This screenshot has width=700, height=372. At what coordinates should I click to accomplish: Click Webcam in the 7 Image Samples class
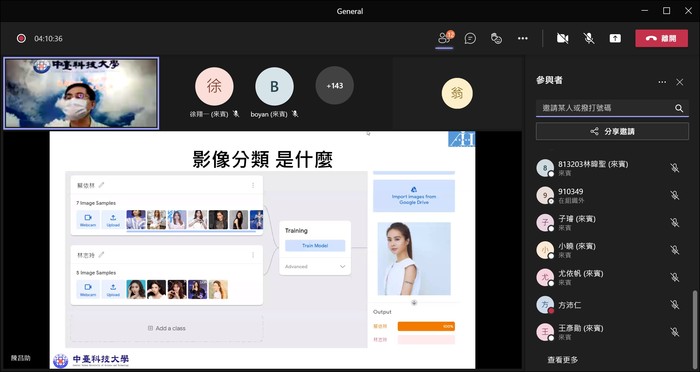[88, 220]
